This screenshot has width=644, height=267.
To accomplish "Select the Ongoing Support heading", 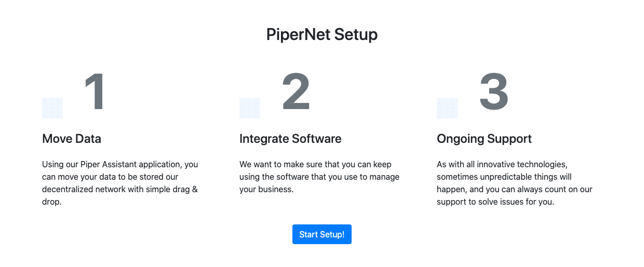I will point(484,139).
